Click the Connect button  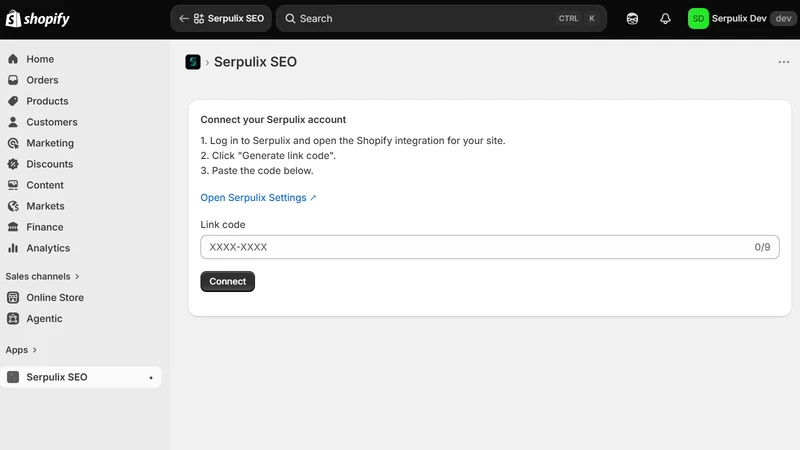click(228, 282)
